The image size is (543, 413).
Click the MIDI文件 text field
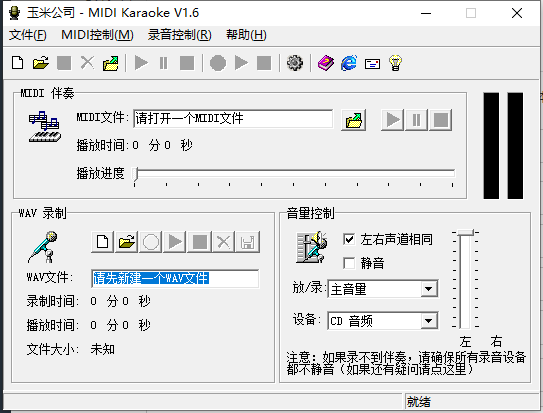[x=233, y=119]
